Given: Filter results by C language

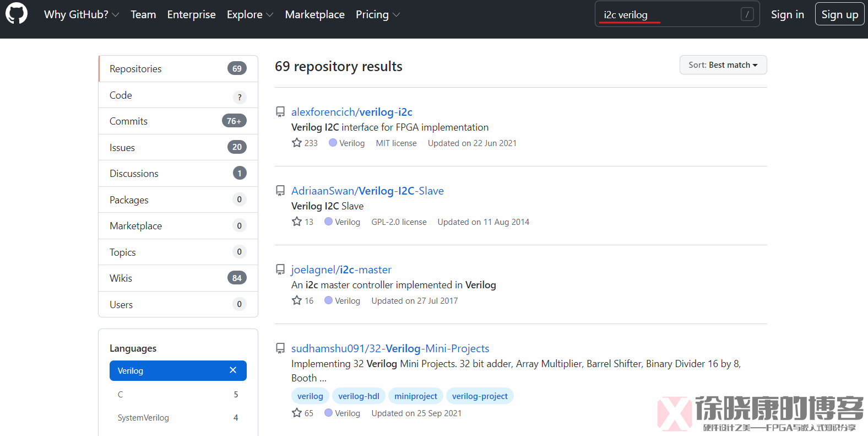Looking at the screenshot, I should (178, 394).
